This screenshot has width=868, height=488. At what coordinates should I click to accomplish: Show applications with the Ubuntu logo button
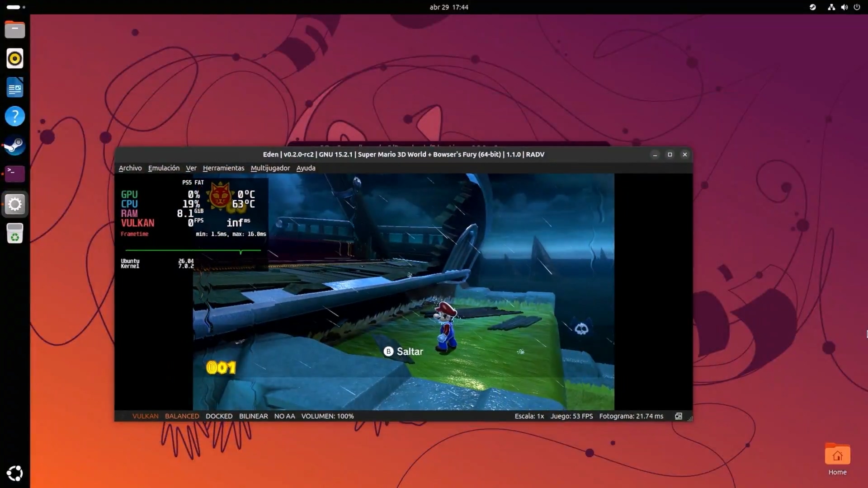tap(15, 473)
